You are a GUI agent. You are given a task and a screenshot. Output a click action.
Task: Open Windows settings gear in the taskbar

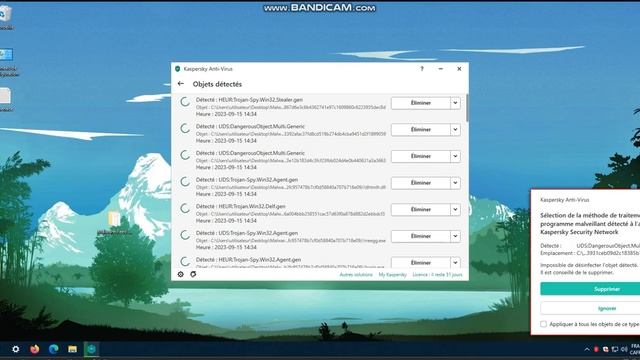(x=16, y=349)
